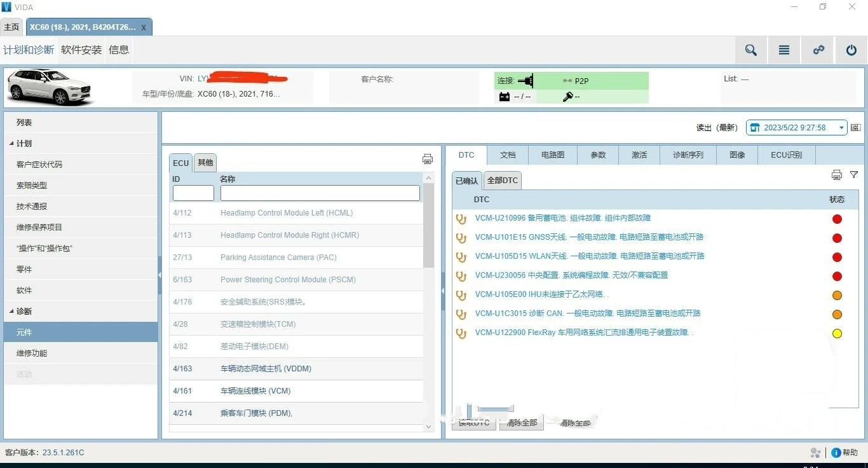868x468 pixels.
Task: Click the ignition key icon
Action: coord(568,97)
